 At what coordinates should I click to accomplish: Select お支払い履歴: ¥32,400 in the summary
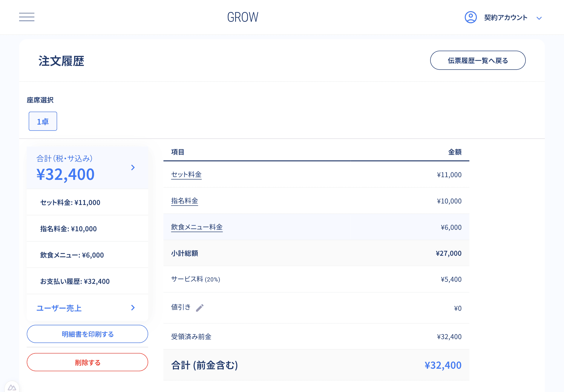tap(75, 281)
